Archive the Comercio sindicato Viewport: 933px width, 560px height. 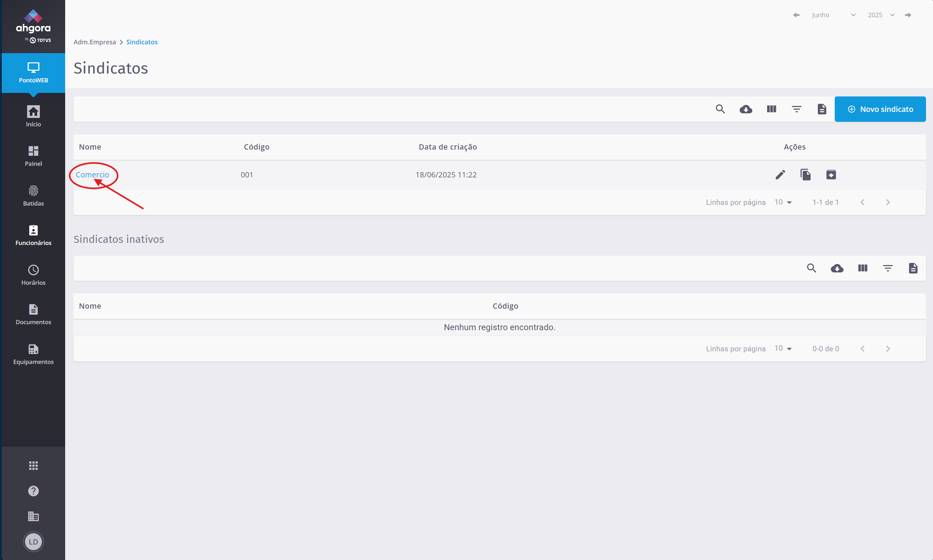click(831, 175)
